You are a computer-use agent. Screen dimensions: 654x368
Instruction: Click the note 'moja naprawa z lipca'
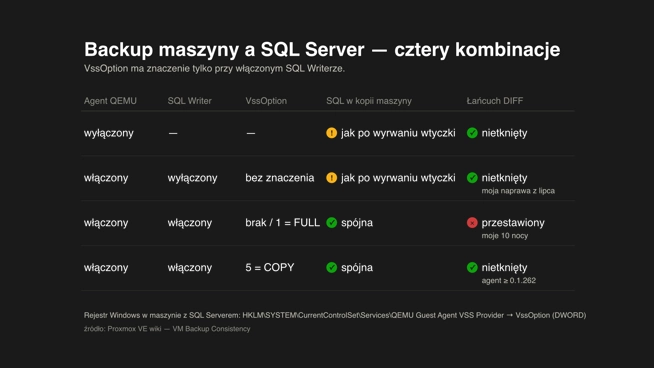coord(518,191)
